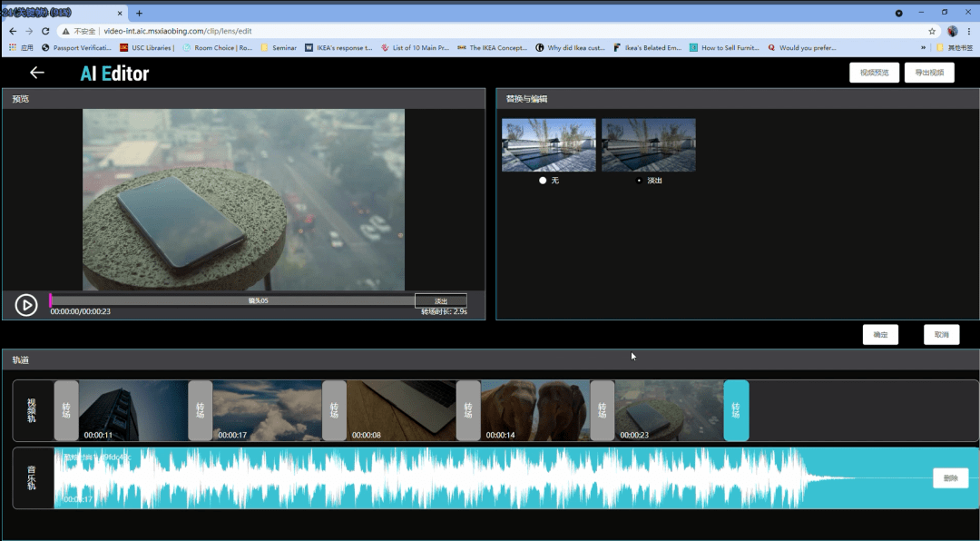Viewport: 980px width, 541px height.
Task: Open The IKEA Concept bookmark
Action: coord(493,47)
